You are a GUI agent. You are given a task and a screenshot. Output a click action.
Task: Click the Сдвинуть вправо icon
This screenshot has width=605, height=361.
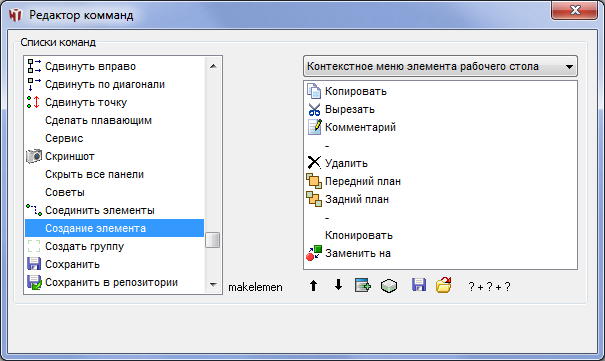(x=34, y=66)
